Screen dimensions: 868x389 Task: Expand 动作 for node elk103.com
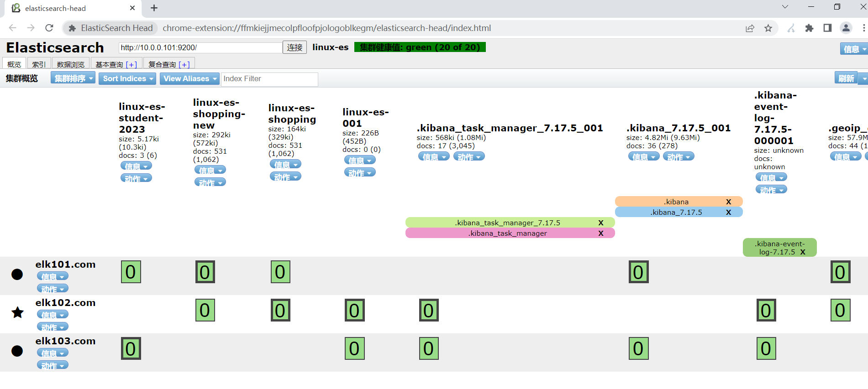(x=53, y=365)
